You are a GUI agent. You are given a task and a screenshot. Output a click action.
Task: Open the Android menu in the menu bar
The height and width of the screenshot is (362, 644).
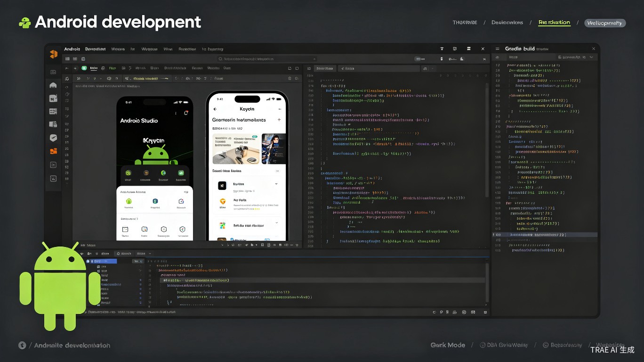(x=72, y=49)
